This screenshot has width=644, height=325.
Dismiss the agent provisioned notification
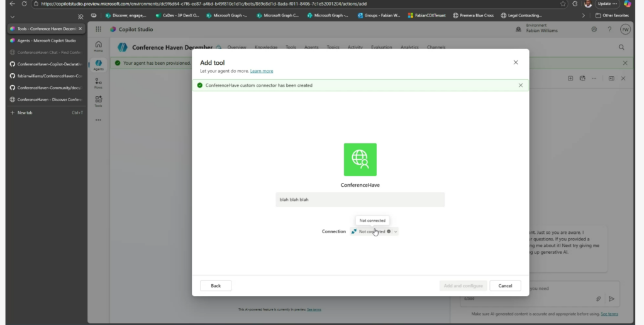pos(625,63)
